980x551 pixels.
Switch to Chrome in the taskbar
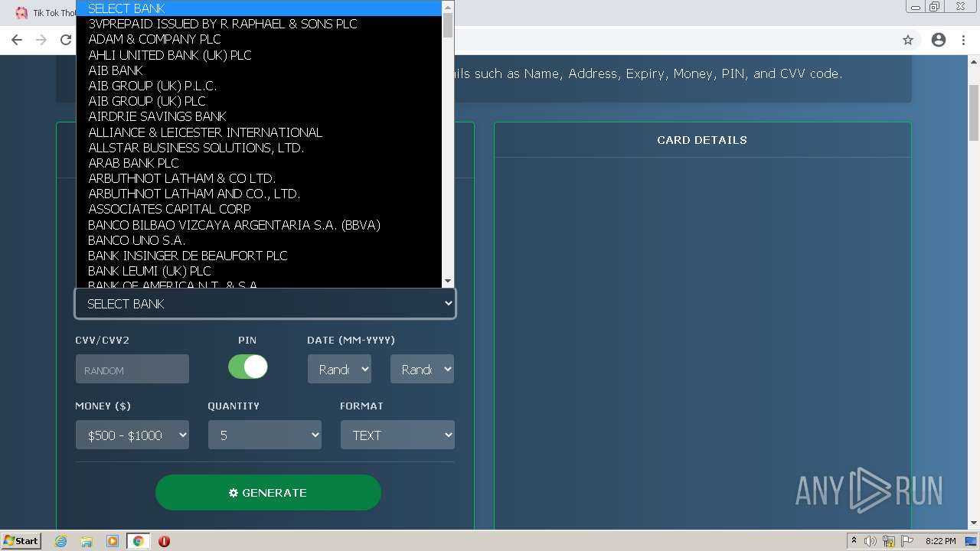tap(138, 541)
